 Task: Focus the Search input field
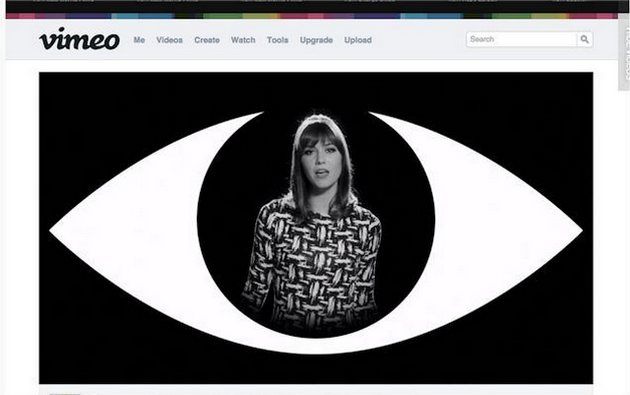(522, 39)
